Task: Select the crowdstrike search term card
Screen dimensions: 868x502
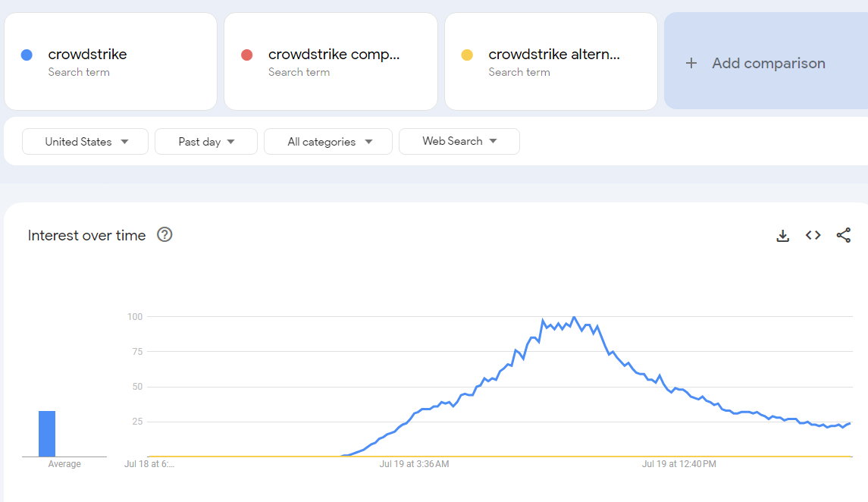Action: 111,61
